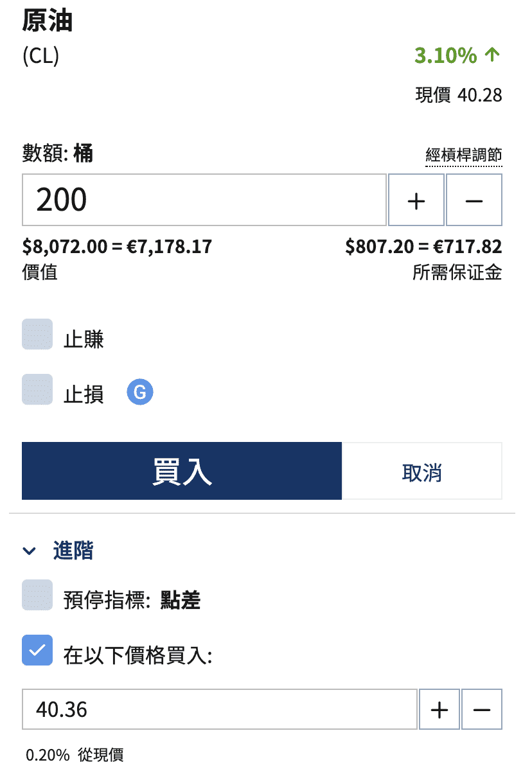Viewport: 532px width, 776px height.
Task: Enable the 止賺 take profit checkbox
Action: click(37, 335)
